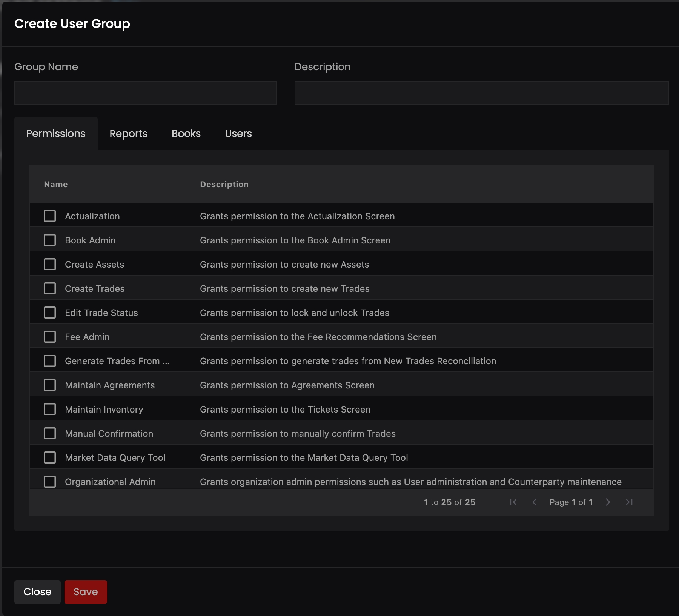Focus the Group Name input field
This screenshot has height=616, width=679.
coord(145,93)
